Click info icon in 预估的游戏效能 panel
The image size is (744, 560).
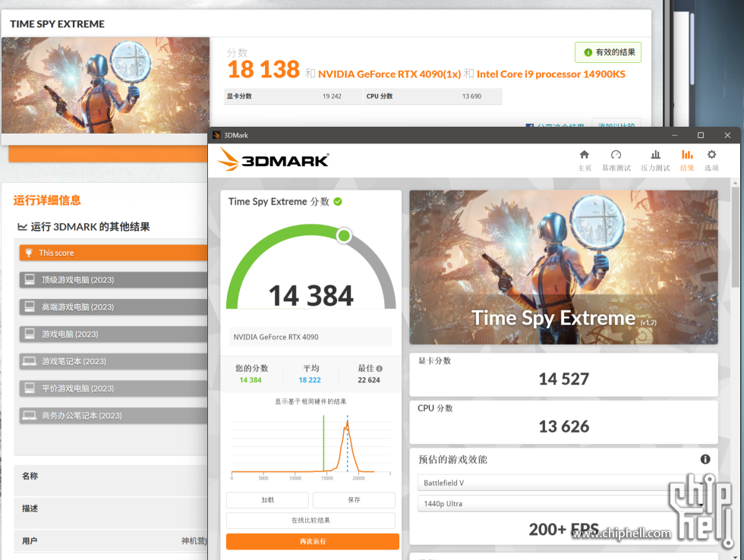click(705, 459)
